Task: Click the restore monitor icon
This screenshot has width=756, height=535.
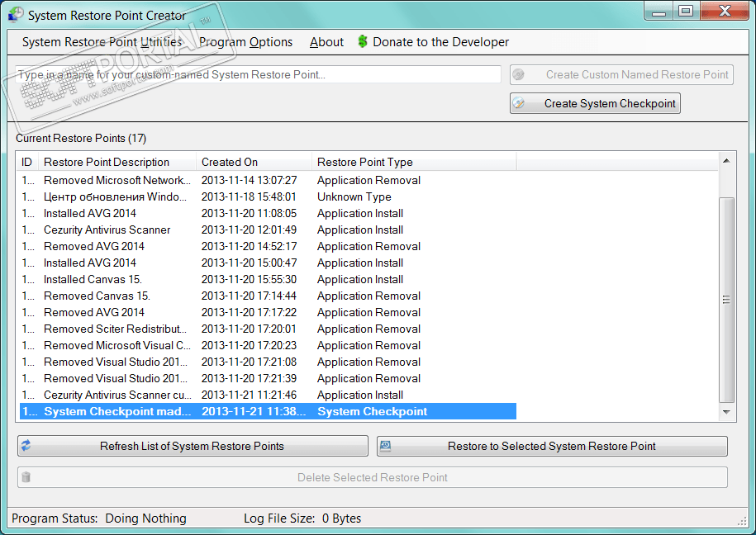Action: pyautogui.click(x=385, y=446)
